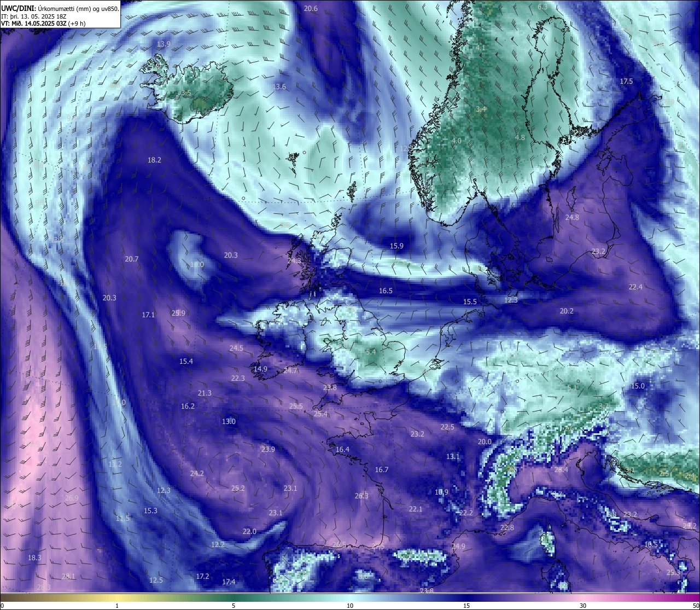
Task: Click the colour scale tick label 50
Action: point(696,606)
